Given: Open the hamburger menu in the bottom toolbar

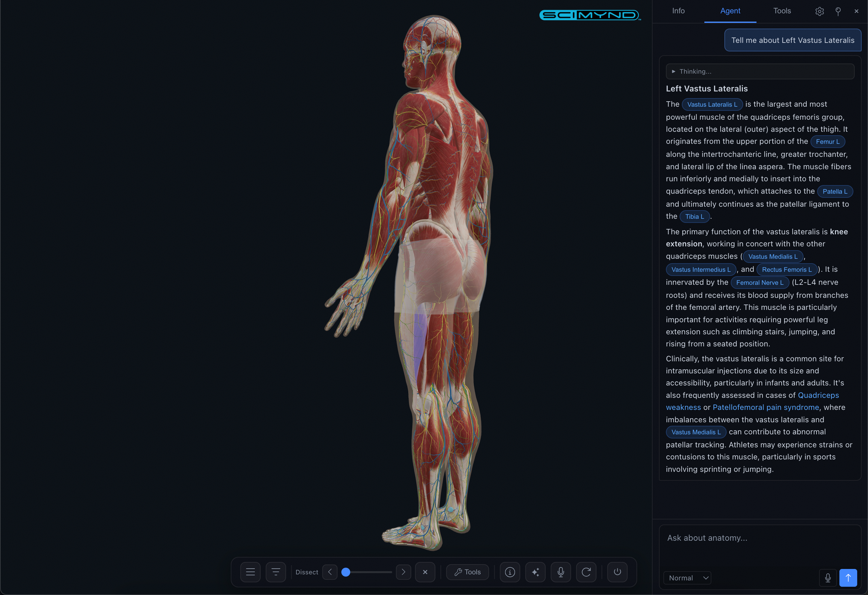Looking at the screenshot, I should [x=250, y=572].
